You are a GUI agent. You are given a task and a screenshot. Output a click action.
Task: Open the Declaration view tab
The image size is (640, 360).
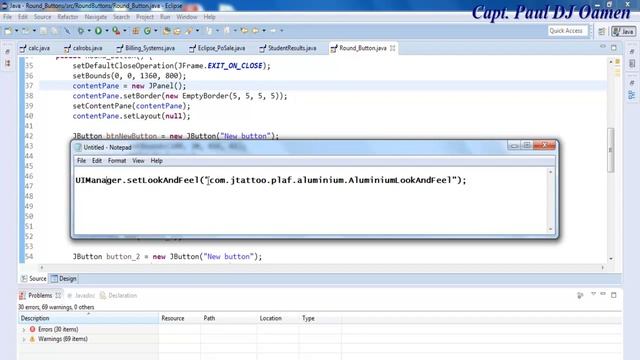118,296
